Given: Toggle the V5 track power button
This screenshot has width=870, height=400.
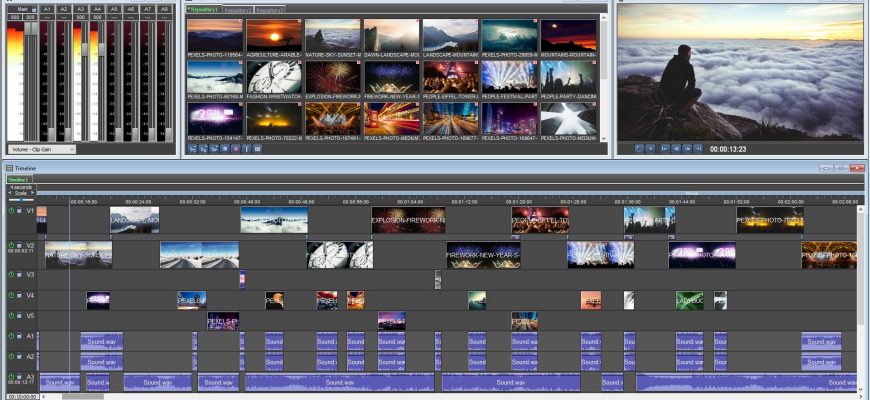Looking at the screenshot, I should [x=11, y=316].
